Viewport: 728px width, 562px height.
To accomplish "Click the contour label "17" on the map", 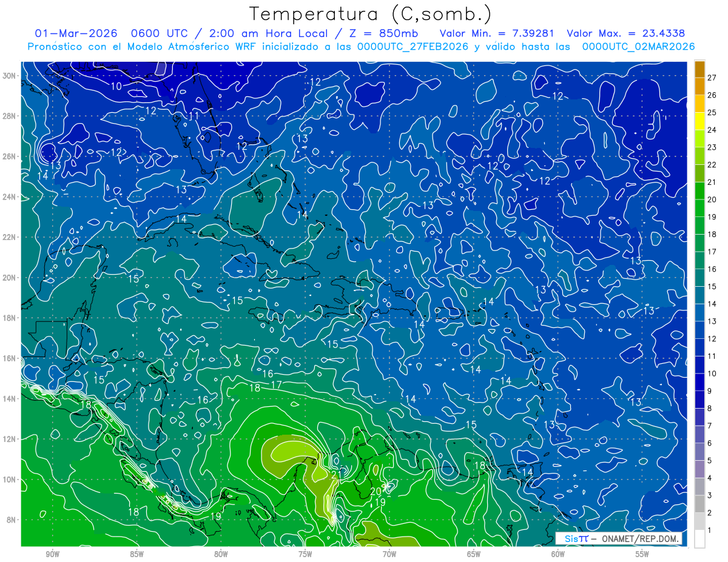I will [276, 385].
